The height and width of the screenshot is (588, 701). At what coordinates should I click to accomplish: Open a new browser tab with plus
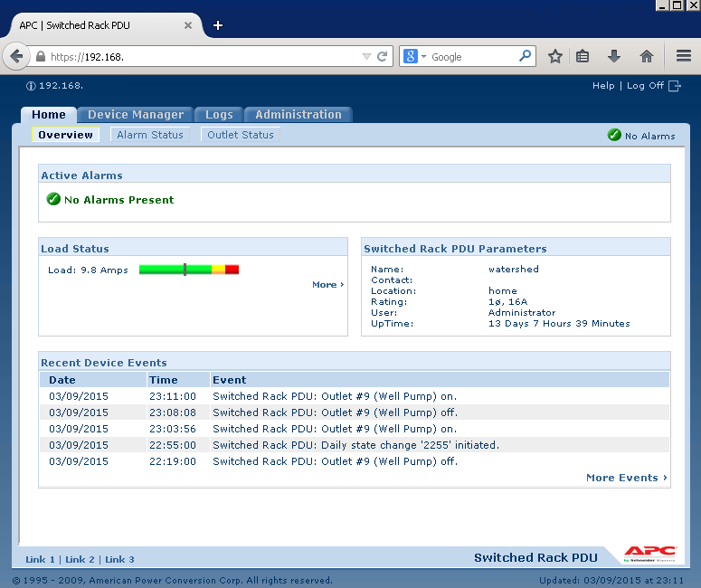pyautogui.click(x=218, y=25)
